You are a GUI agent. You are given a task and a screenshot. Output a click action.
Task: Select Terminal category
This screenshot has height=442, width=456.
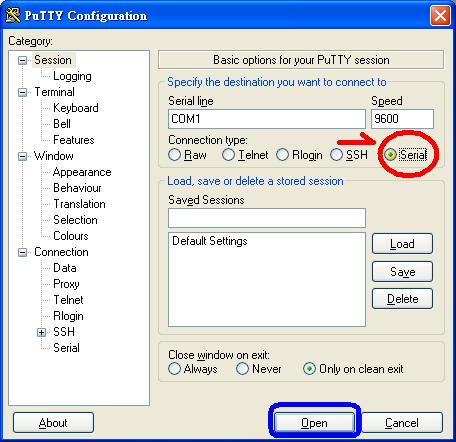tap(55, 92)
